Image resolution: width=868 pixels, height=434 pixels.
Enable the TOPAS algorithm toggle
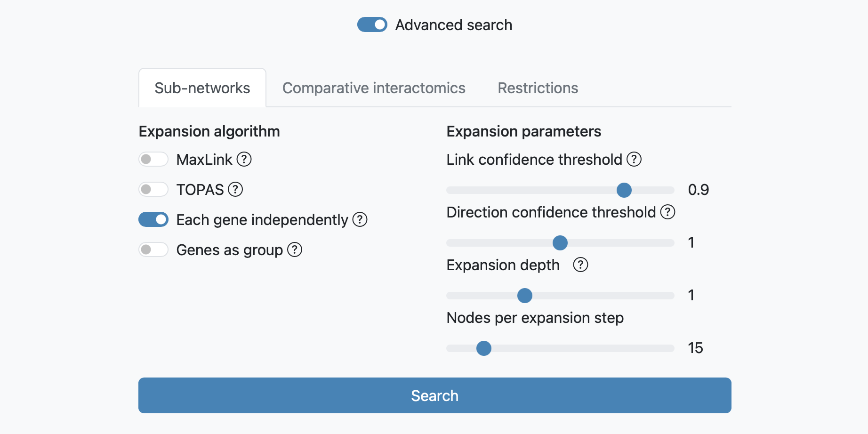[153, 190]
